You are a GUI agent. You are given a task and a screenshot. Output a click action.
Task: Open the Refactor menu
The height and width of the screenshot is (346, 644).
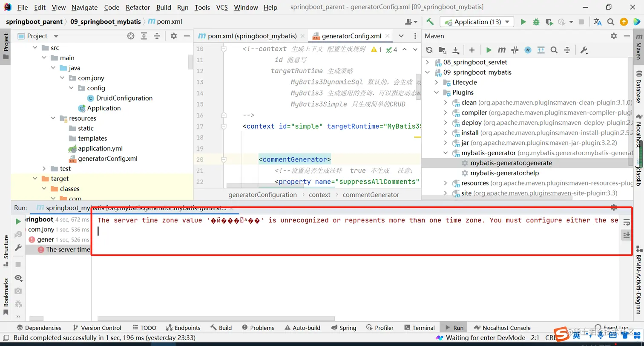click(138, 7)
